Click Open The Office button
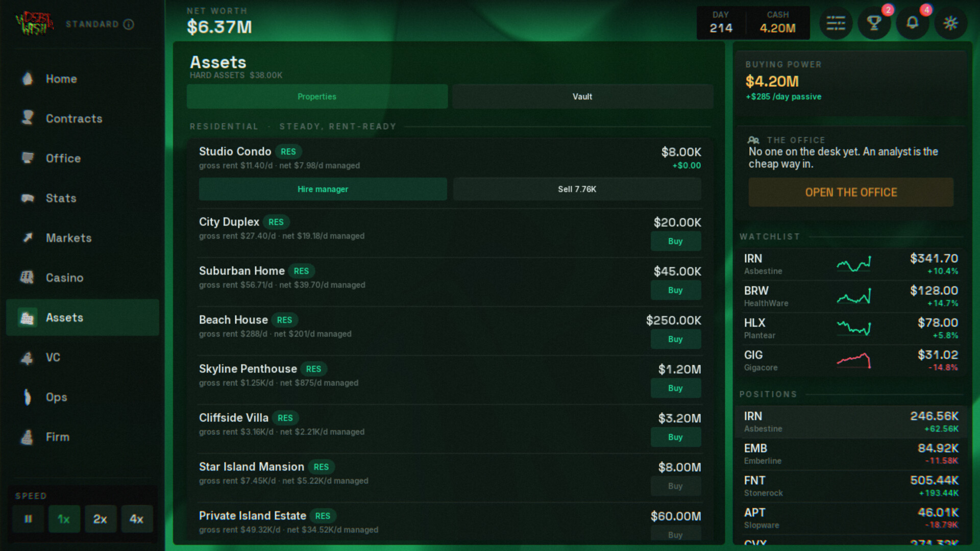 851,192
